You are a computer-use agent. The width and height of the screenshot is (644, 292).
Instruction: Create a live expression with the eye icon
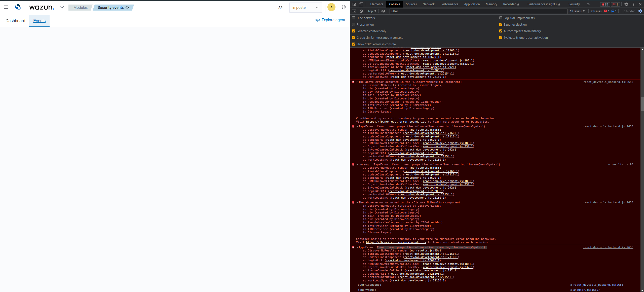(383, 11)
